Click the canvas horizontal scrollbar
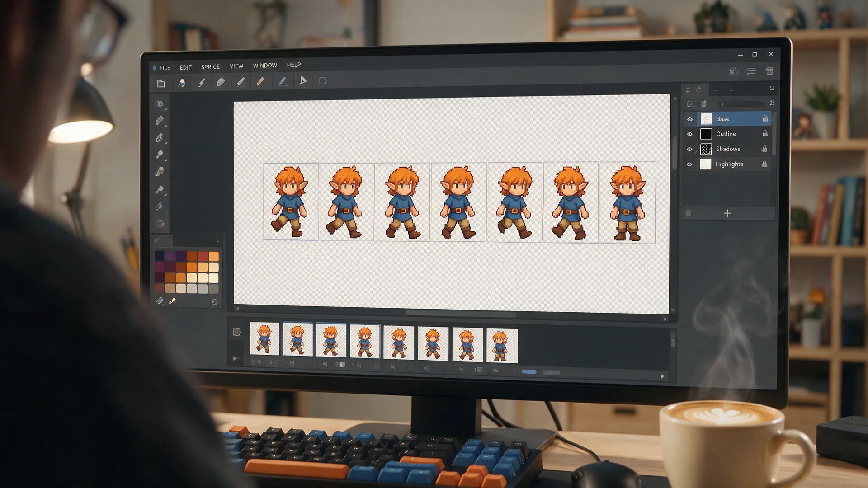The height and width of the screenshot is (488, 868). 460,314
